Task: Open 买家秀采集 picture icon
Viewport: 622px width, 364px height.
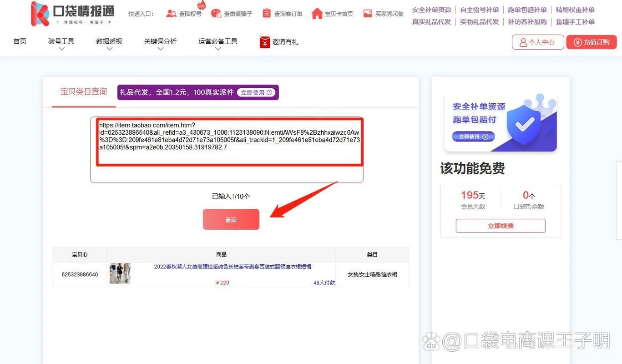Action: click(x=368, y=14)
